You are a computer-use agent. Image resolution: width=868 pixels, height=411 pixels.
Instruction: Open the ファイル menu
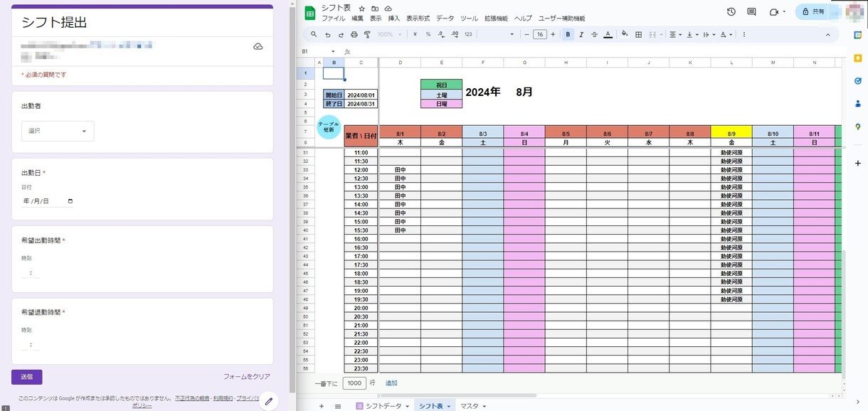332,18
